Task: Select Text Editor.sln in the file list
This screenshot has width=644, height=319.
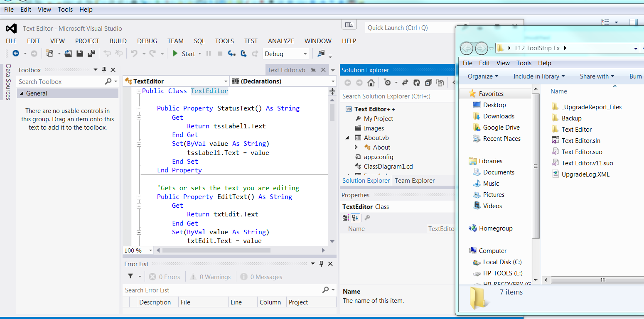Action: [x=580, y=140]
